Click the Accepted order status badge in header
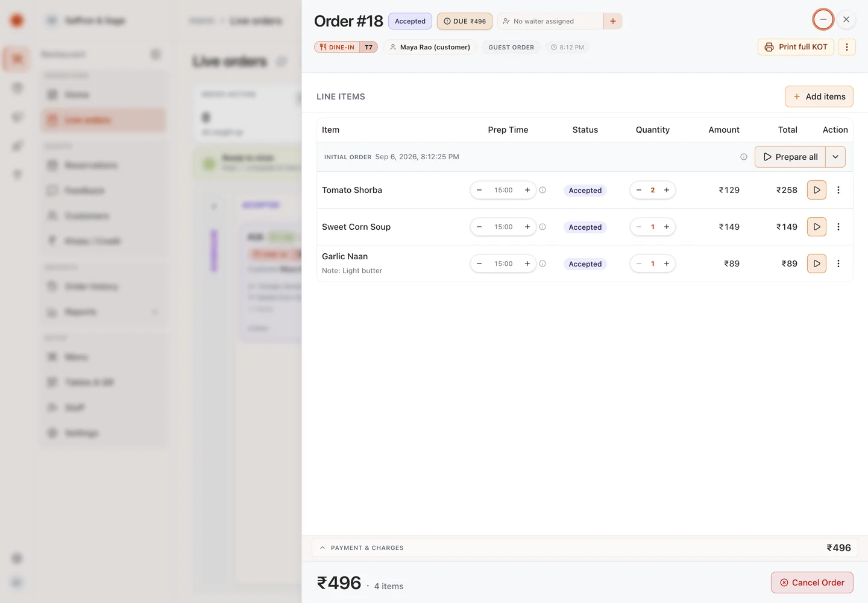 (x=410, y=21)
